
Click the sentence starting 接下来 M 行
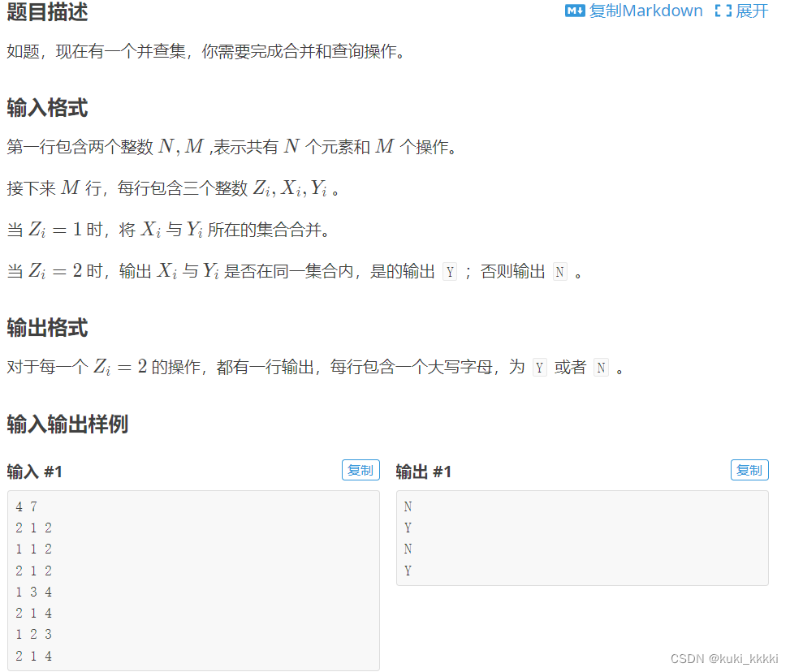[173, 188]
